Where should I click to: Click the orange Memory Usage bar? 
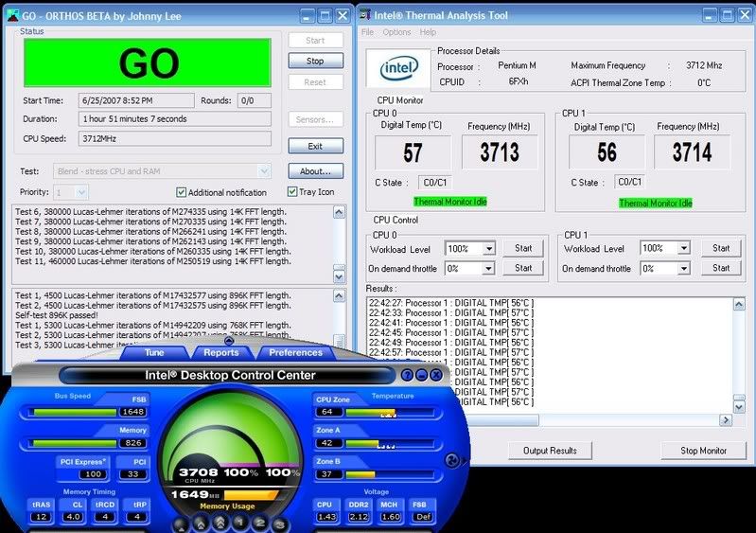(x=251, y=495)
